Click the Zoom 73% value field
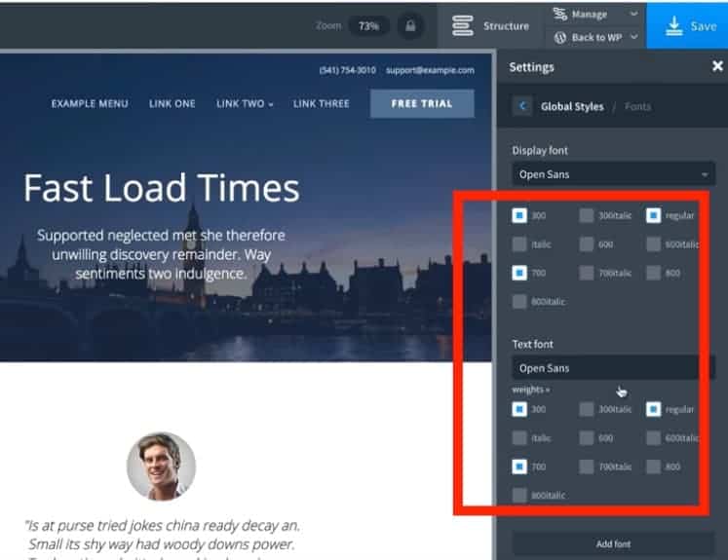 coord(368,26)
